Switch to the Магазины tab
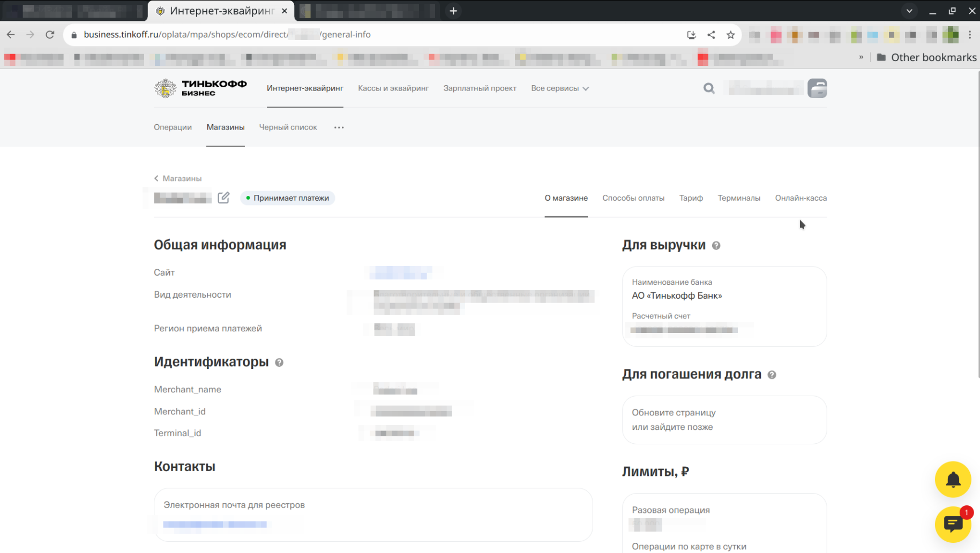Viewport: 980px width, 553px height. pos(226,127)
